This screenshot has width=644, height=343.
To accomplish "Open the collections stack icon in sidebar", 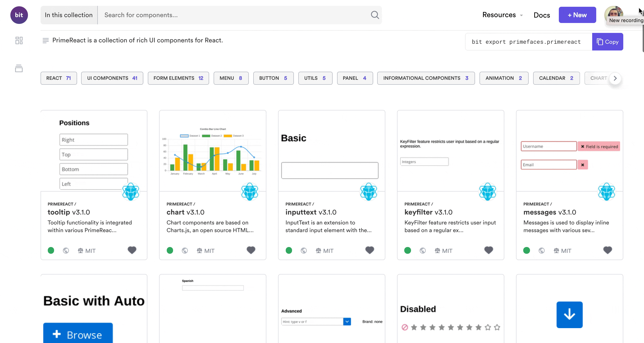I will (x=19, y=68).
